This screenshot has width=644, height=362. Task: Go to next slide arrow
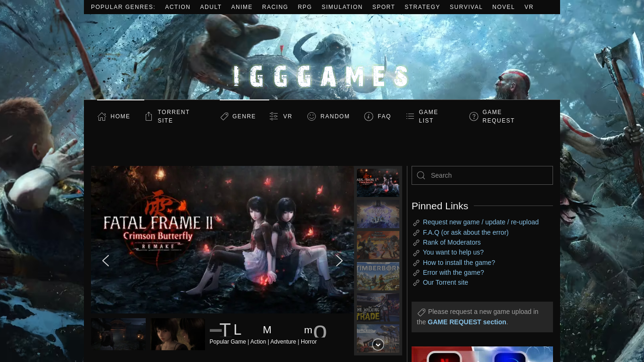[339, 261]
